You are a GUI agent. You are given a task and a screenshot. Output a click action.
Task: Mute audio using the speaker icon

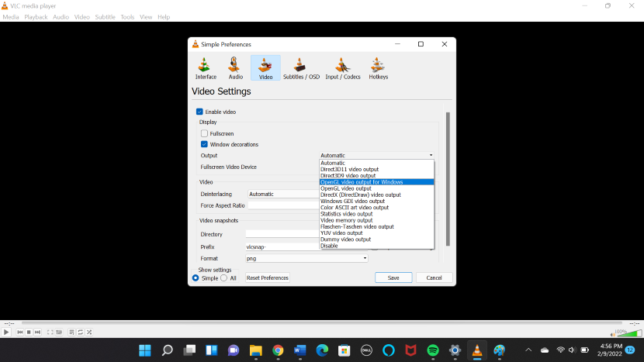(612, 335)
